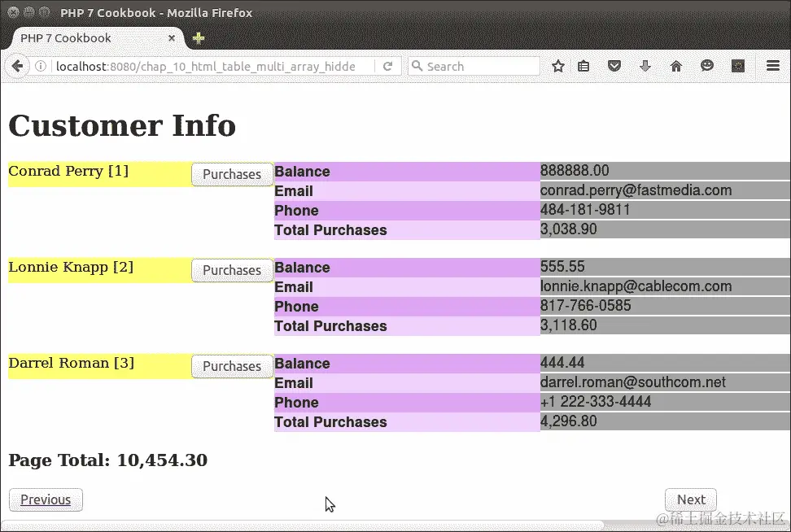Open site information icon in address bar

click(41, 66)
